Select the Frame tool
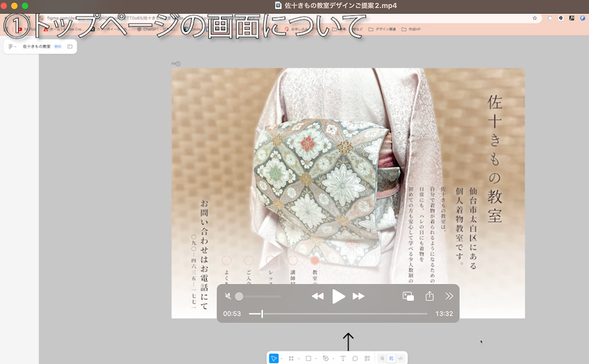This screenshot has height=364, width=589. pos(291,358)
